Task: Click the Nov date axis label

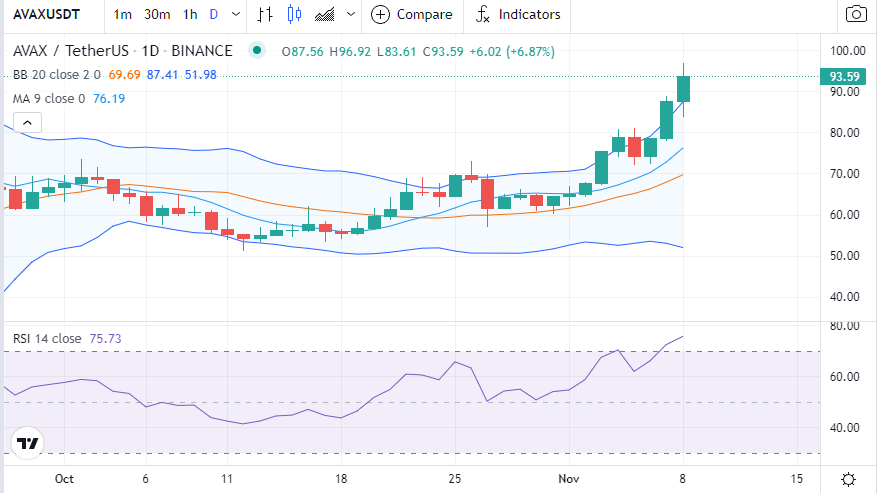Action: click(x=568, y=479)
